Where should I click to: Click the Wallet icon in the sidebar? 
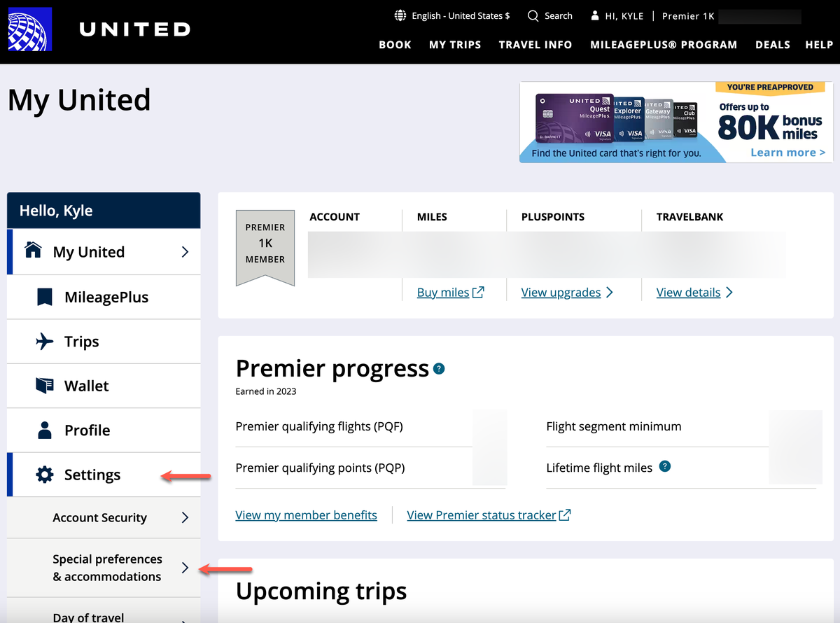pos(45,386)
